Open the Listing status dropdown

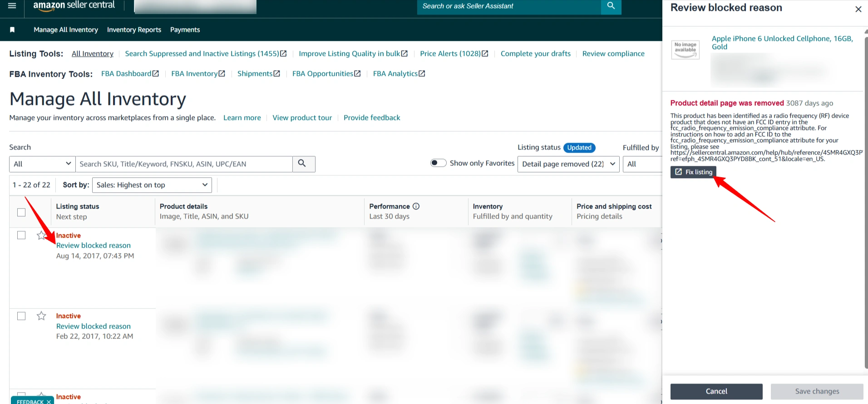[568, 164]
